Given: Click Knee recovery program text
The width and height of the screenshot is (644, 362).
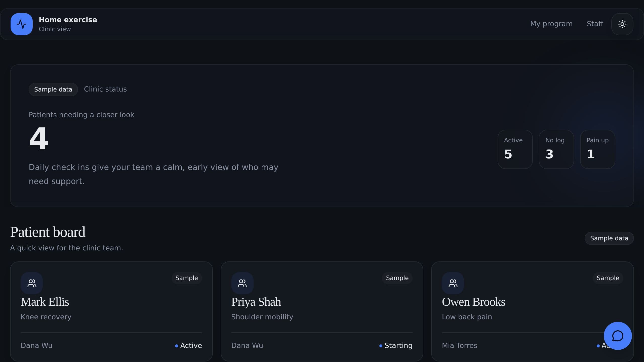Looking at the screenshot, I should point(46,317).
